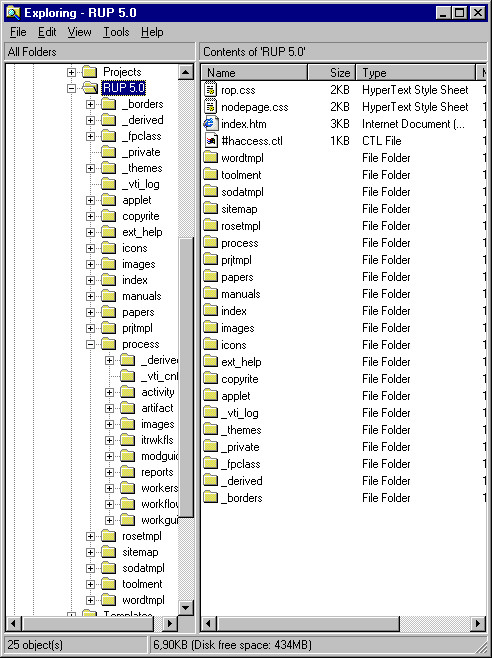492x658 pixels.
Task: Click the folder tree horizontal scroll right arrow
Action: click(x=170, y=623)
